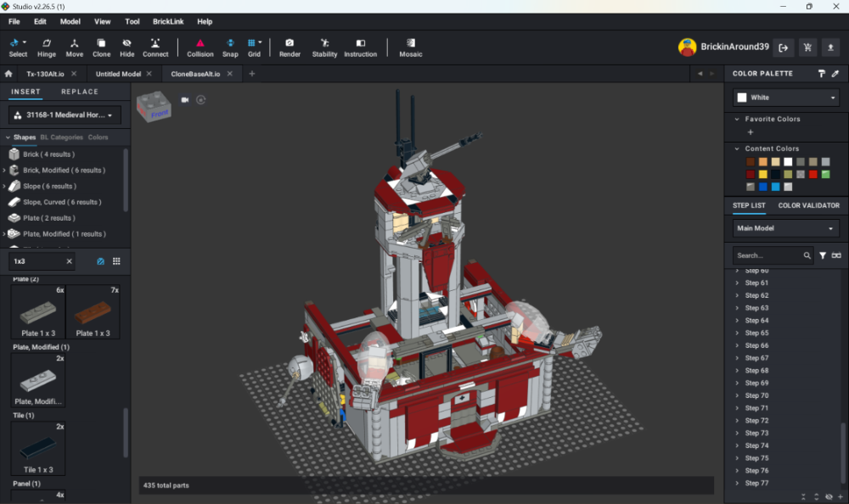Switch to the REPLACE tab
The image size is (849, 504).
click(80, 92)
